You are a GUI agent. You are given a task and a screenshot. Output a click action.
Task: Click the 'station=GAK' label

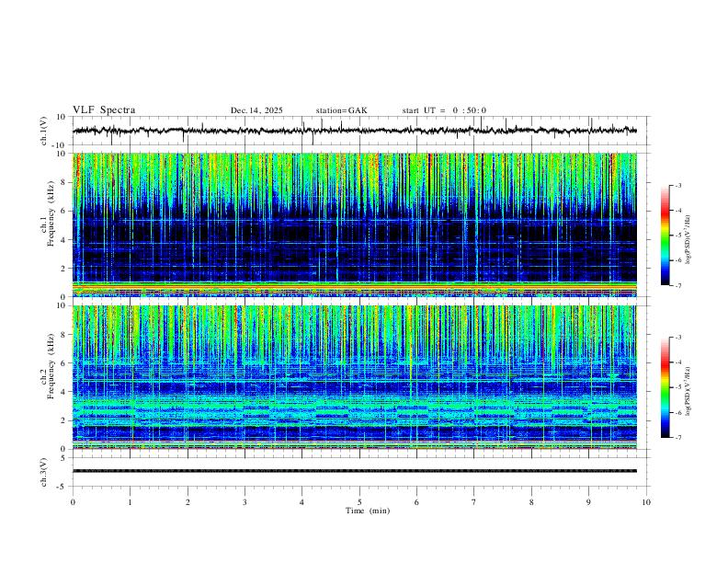[342, 110]
